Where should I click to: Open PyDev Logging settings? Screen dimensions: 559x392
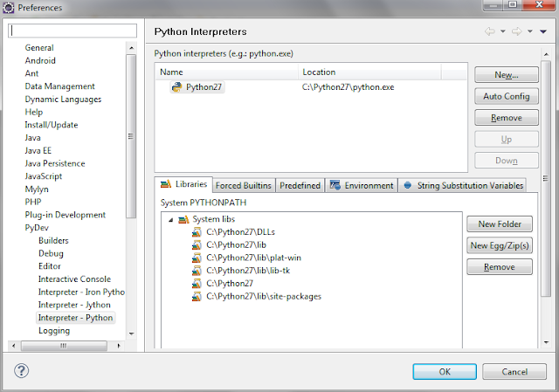[54, 330]
